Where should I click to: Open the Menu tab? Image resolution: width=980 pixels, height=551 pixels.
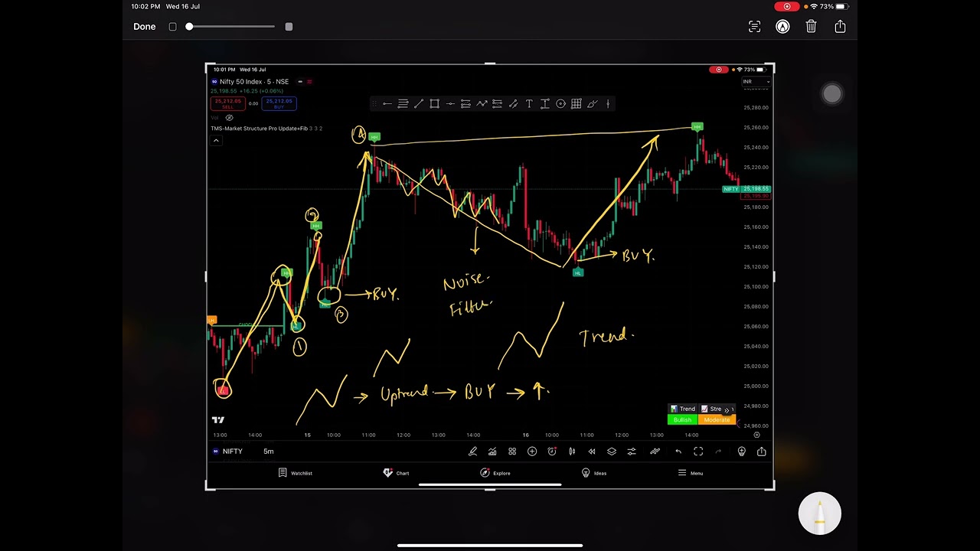691,473
